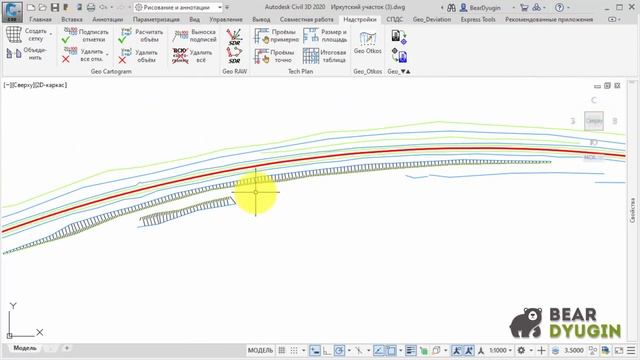Viewport: 640px width, 360px height.
Task: Open the annotation scale 1:1000 dropdown
Action: click(x=500, y=350)
